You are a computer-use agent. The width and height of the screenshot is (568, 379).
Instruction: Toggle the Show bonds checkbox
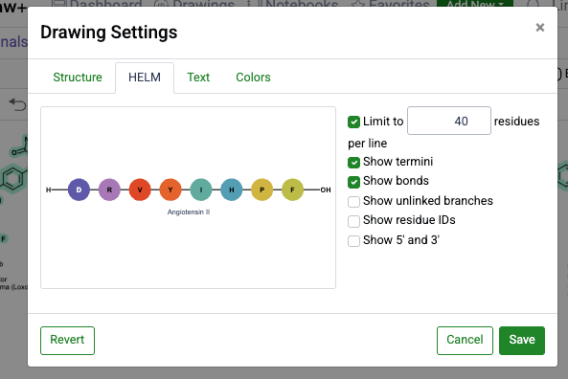tap(354, 182)
